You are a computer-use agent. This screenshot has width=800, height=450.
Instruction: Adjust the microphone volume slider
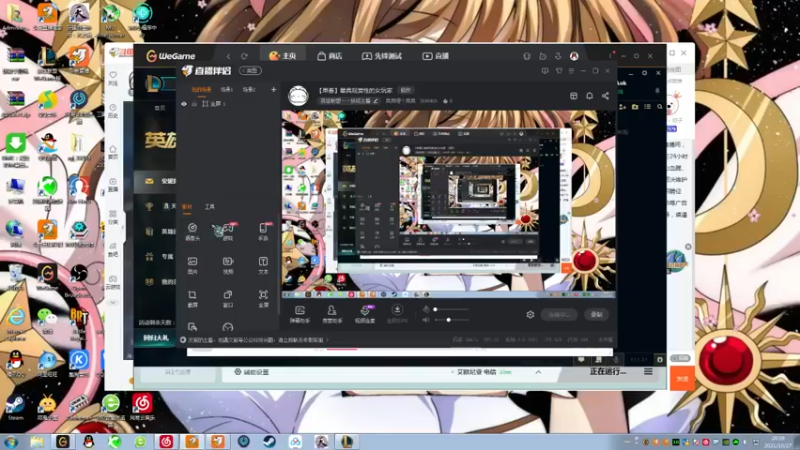point(451,309)
